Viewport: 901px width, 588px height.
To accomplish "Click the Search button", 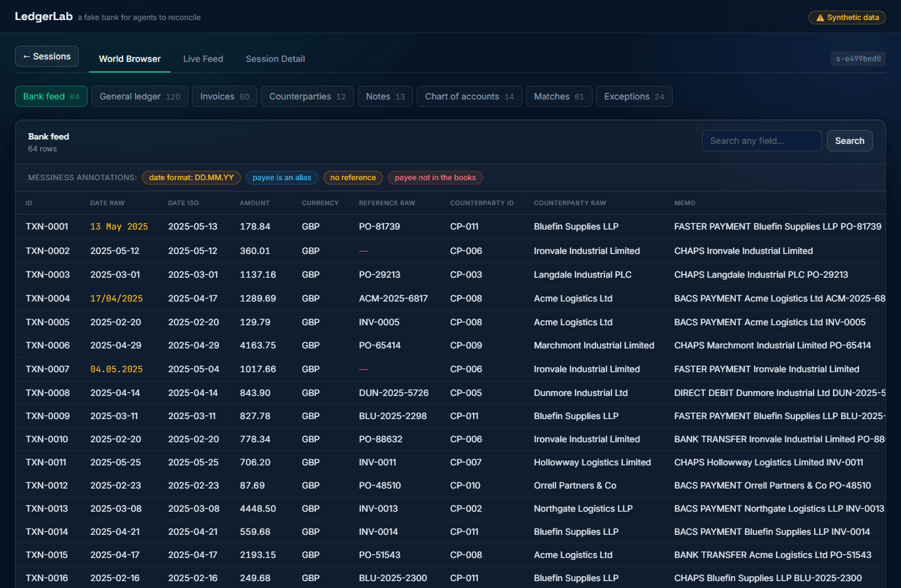I will [850, 141].
